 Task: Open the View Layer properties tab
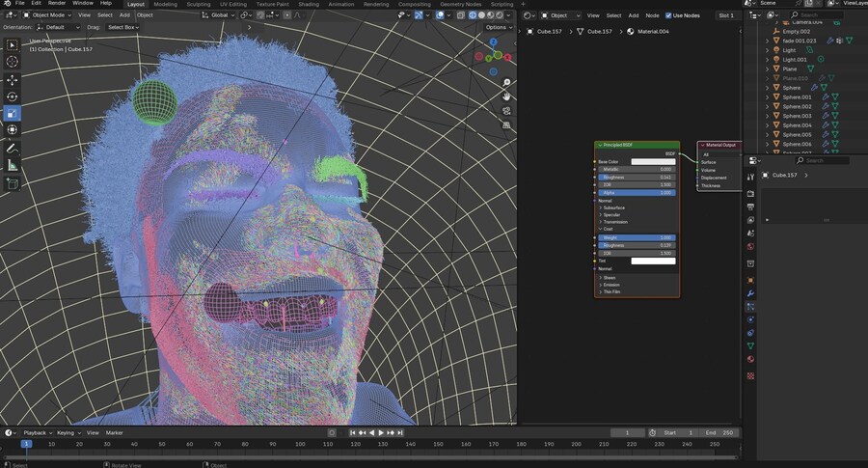[750, 220]
